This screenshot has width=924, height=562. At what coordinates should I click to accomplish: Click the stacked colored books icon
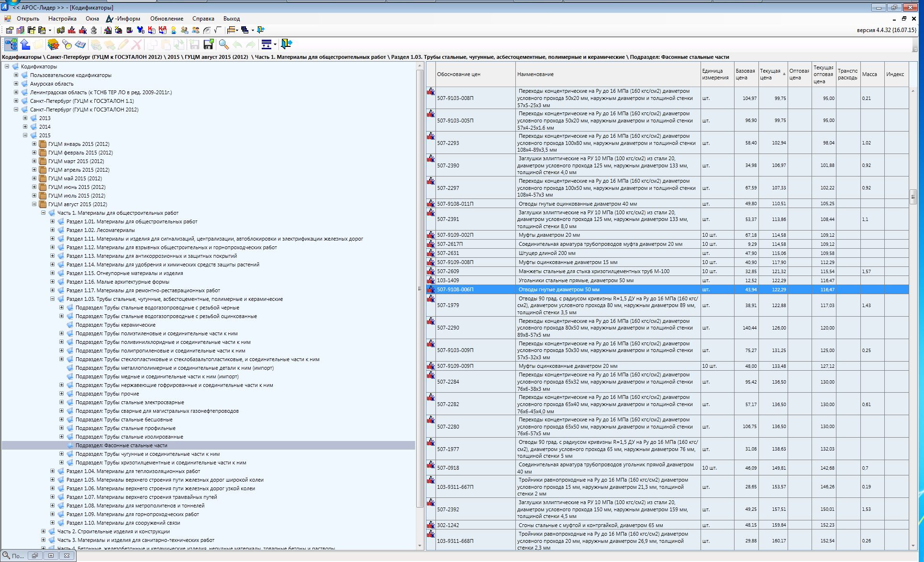[x=53, y=44]
